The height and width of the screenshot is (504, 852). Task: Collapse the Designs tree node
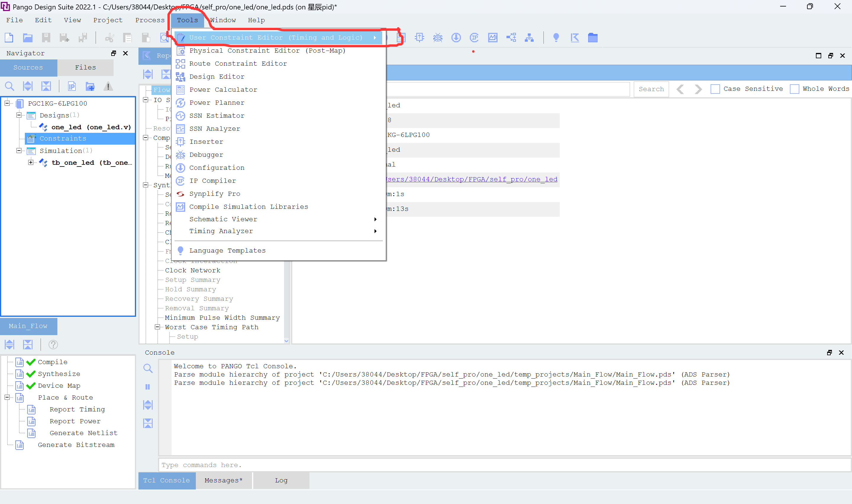coord(19,115)
